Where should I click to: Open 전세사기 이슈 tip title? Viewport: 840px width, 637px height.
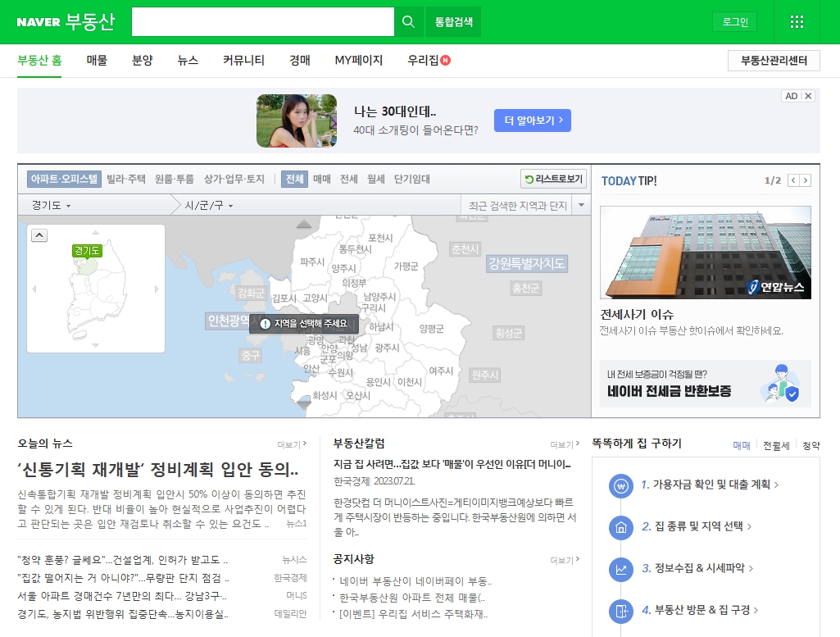[637, 314]
